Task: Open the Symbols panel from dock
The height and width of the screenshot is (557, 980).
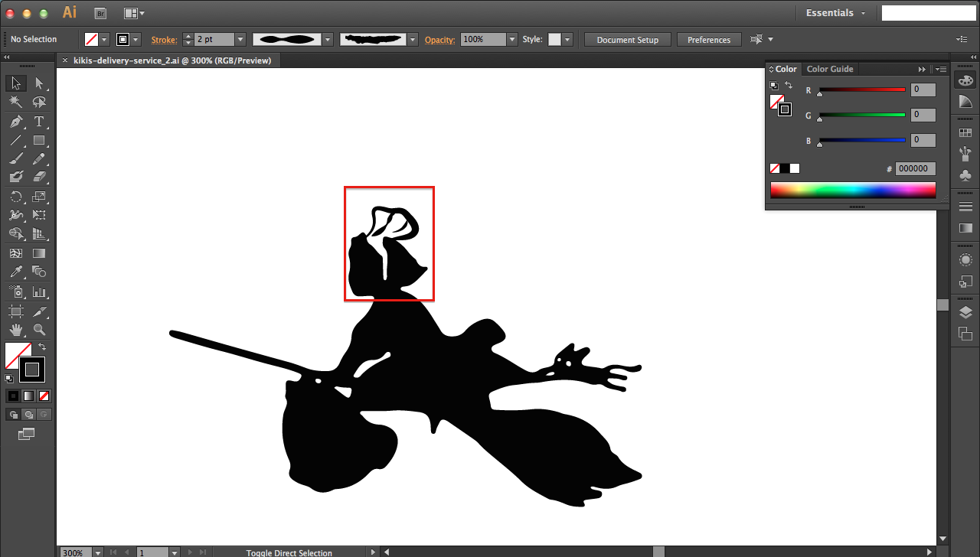Action: 965,175
